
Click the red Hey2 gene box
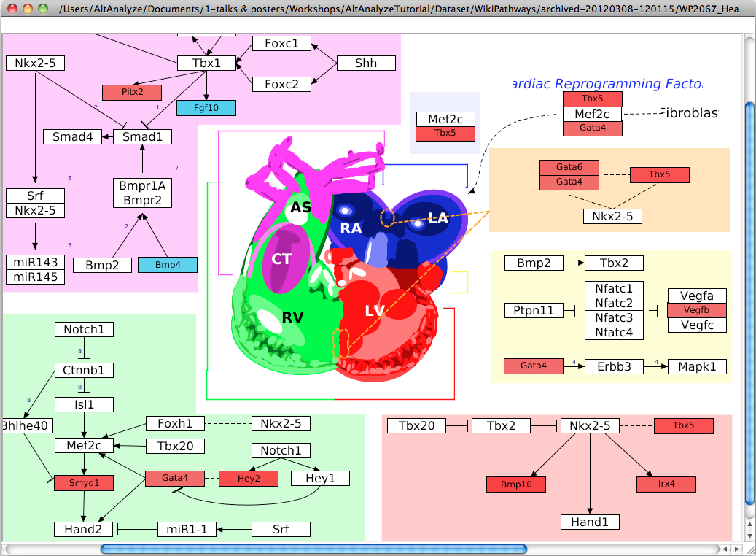pos(249,478)
